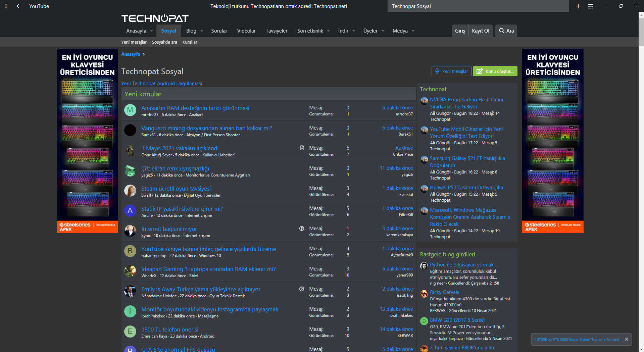
Task: Open WharleX's avatar picture
Action: [x=130, y=271]
